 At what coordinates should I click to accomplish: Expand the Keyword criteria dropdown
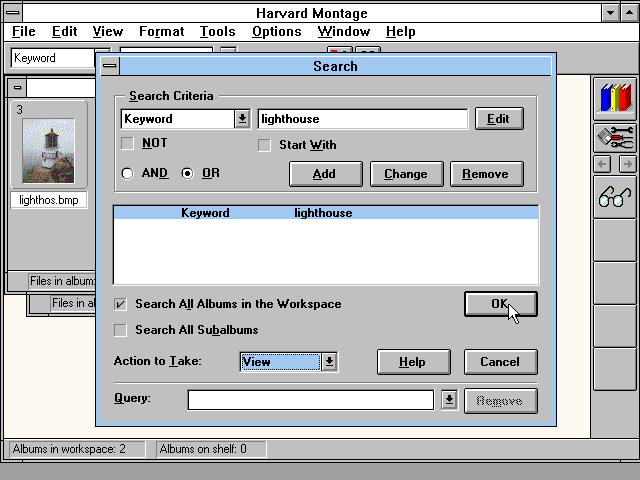pos(241,119)
